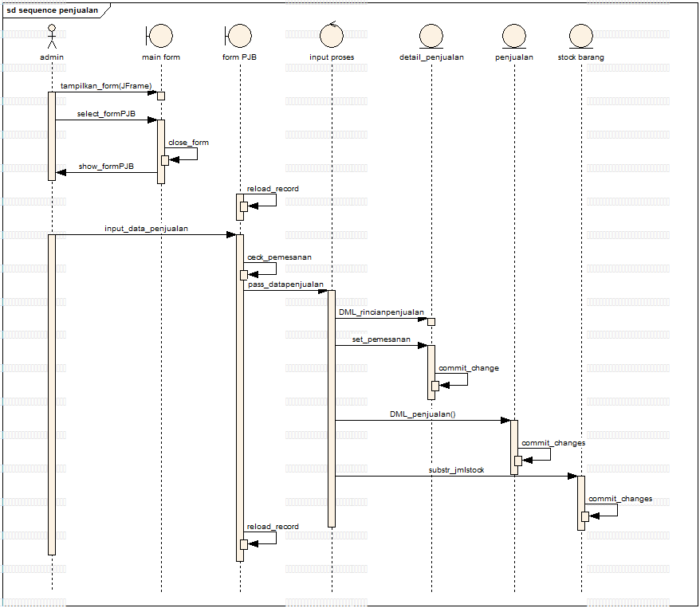Select the pass_datapenjualan message arrow
Viewport: 700px width, 608px height.
[287, 291]
